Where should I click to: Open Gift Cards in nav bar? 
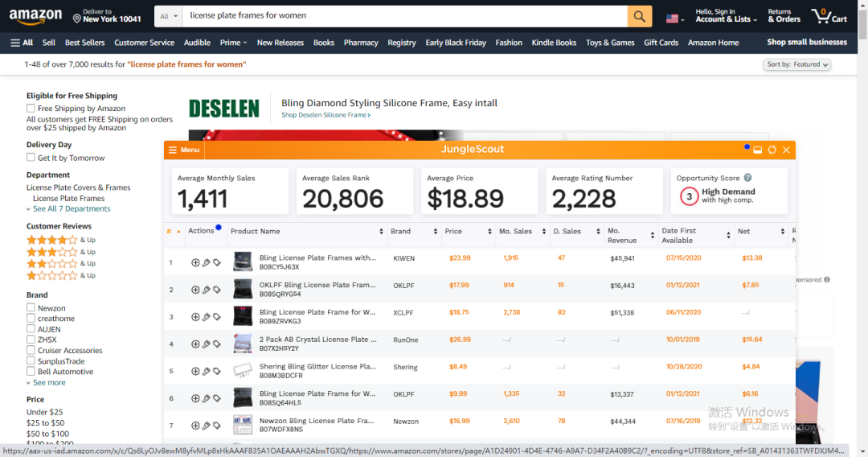(661, 43)
